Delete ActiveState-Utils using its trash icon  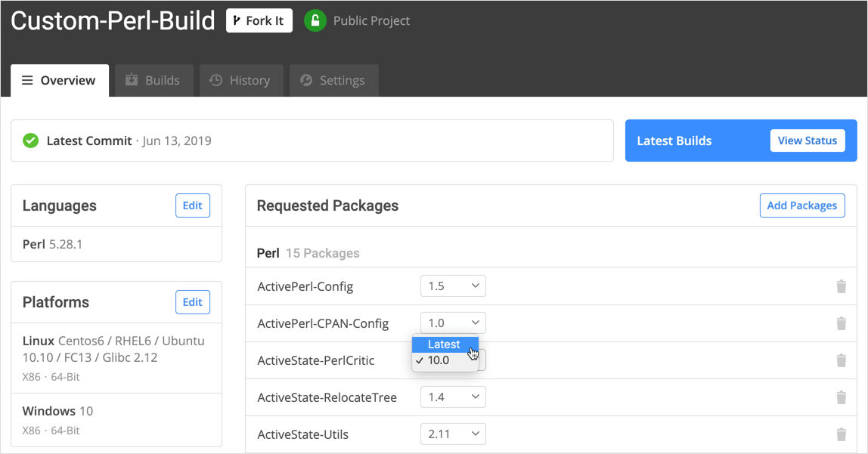point(841,434)
